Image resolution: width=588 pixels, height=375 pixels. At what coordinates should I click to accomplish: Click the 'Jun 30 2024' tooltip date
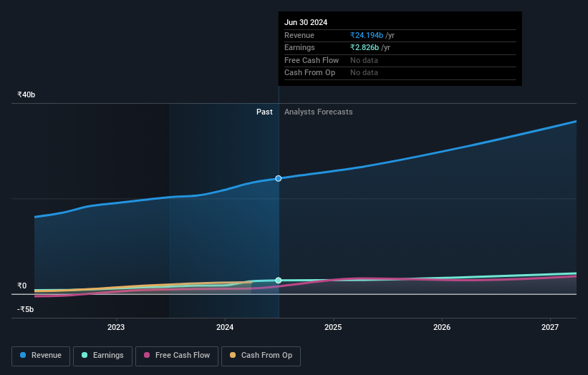coord(306,22)
